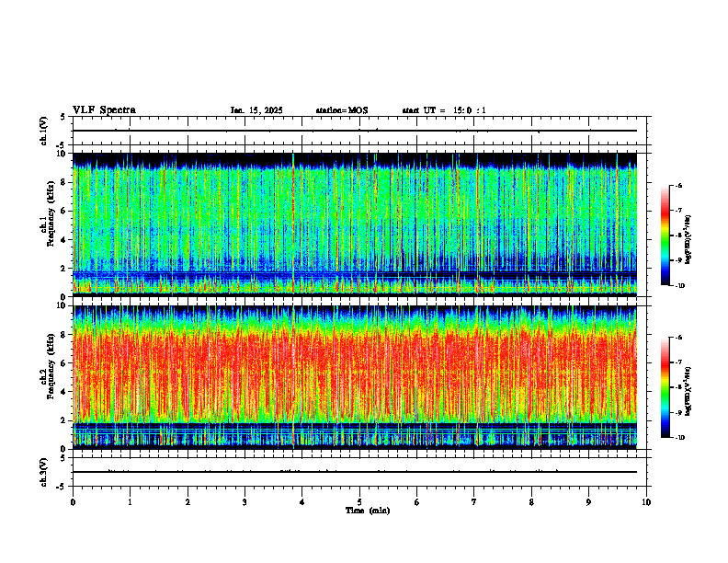The height and width of the screenshot is (563, 728).
Task: Click the ch.3 voltage waveform trace
Action: pos(355,472)
